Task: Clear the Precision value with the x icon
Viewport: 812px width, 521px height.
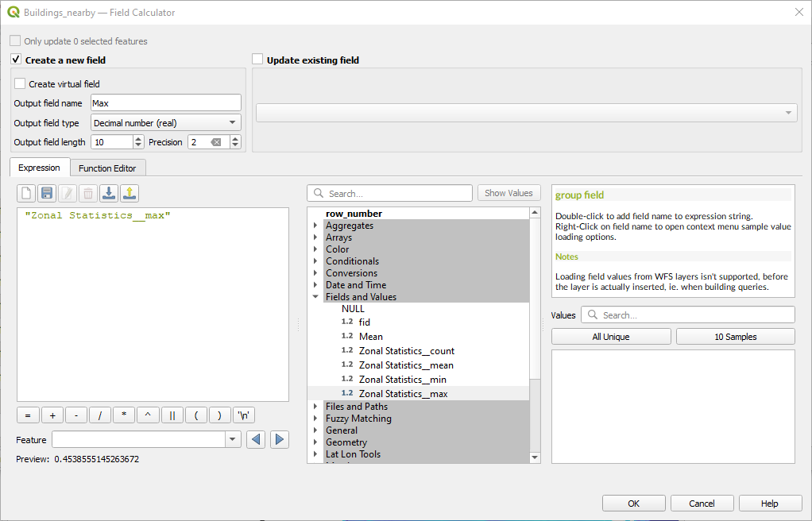Action: pos(216,142)
